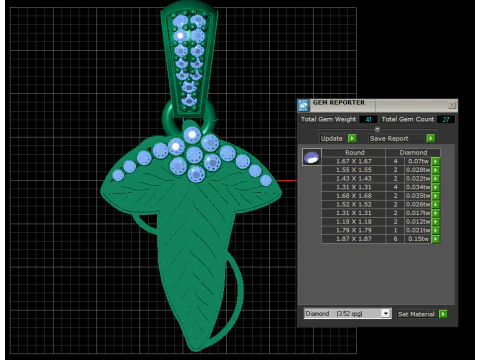This screenshot has height=360, width=480.
Task: Click green arrow in 0.017tw row
Action: (436, 213)
